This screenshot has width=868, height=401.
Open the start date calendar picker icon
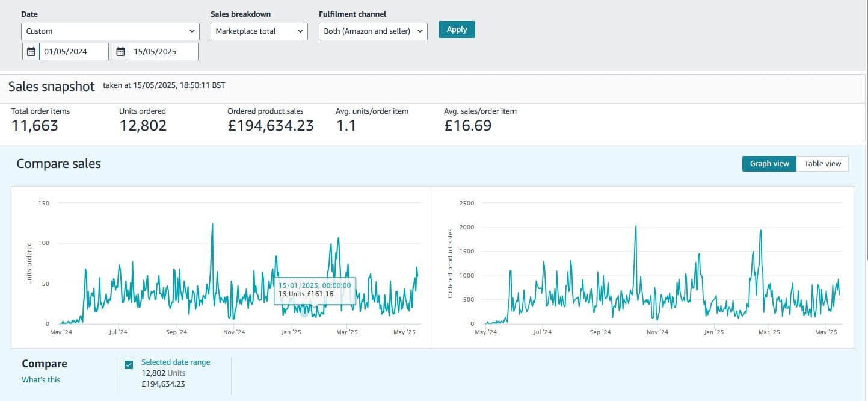[x=31, y=52]
